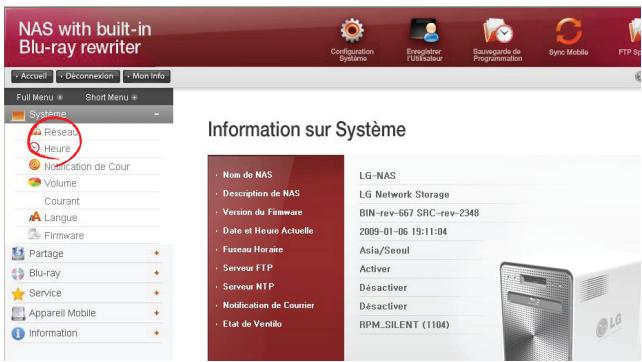Viewport: 642px width, 362px height.
Task: Click the Blu-ray disc icon
Action: (x=18, y=273)
